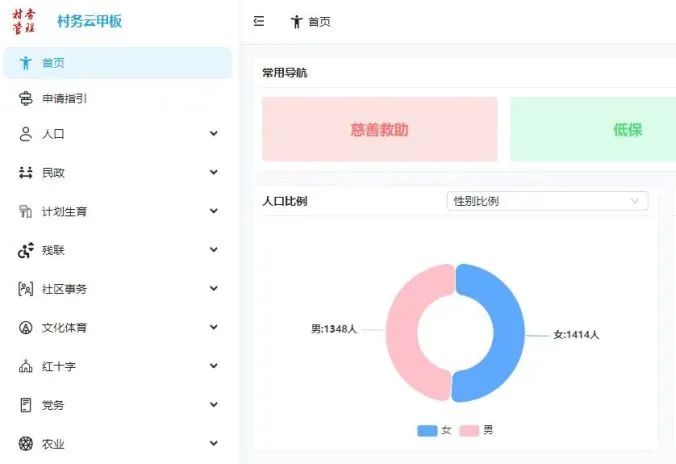Click the 申请指引 signpost icon

(x=26, y=98)
